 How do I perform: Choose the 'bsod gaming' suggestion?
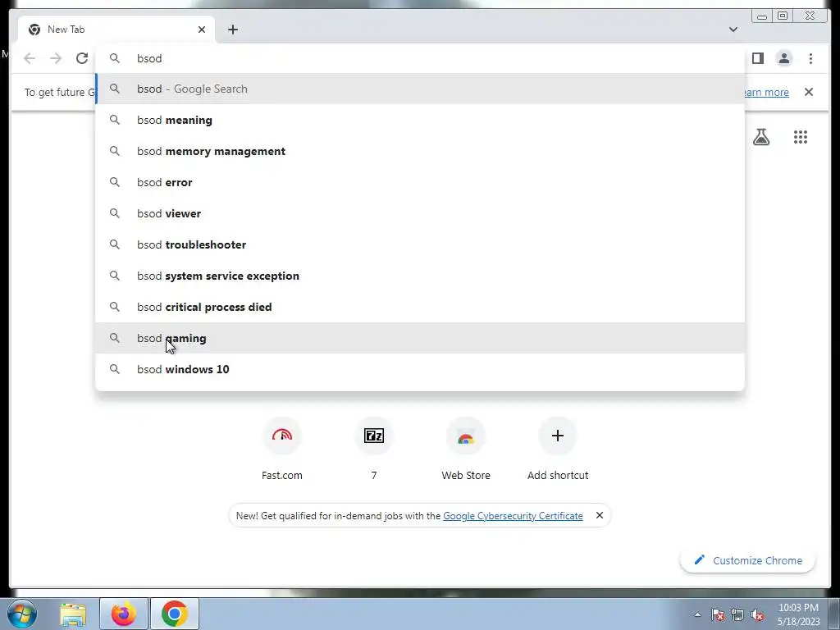(420, 338)
